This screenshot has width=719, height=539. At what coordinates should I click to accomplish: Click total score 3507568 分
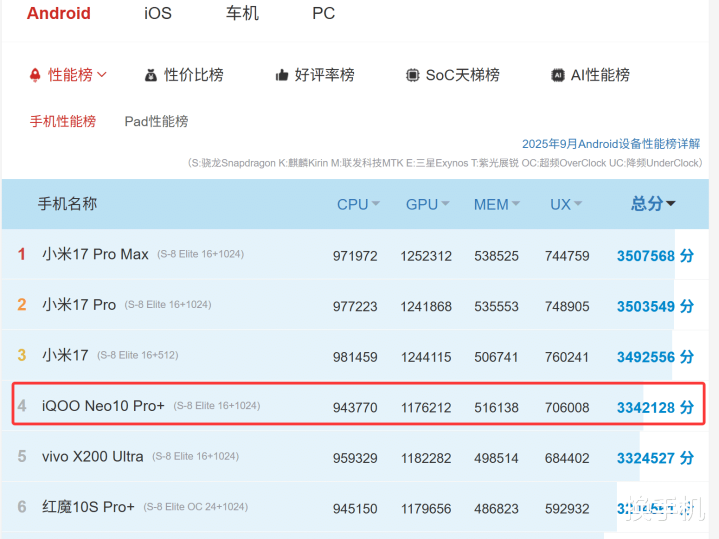(x=655, y=256)
